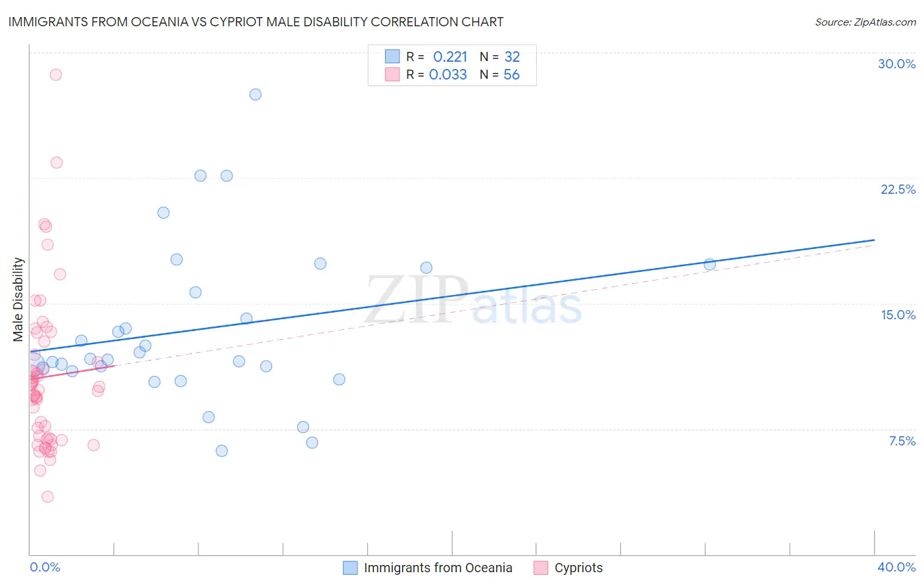Click the lowest pink data point near 3.5%
924x586 pixels.
click(x=47, y=497)
